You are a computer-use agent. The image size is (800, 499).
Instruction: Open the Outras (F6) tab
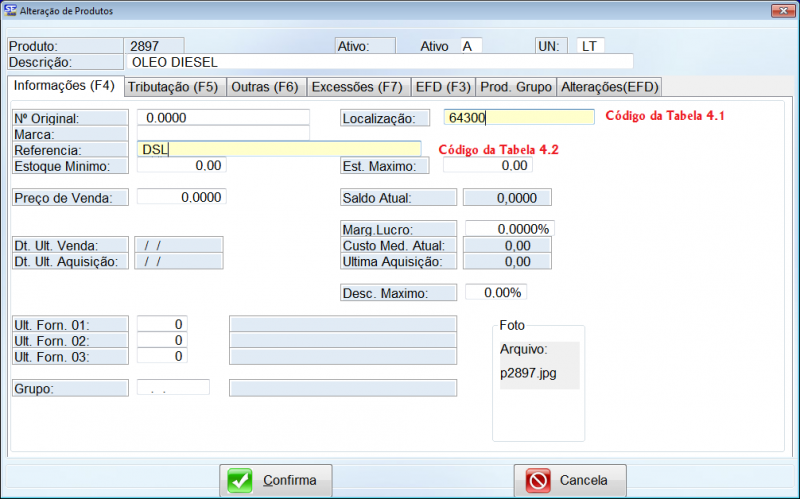pyautogui.click(x=264, y=87)
